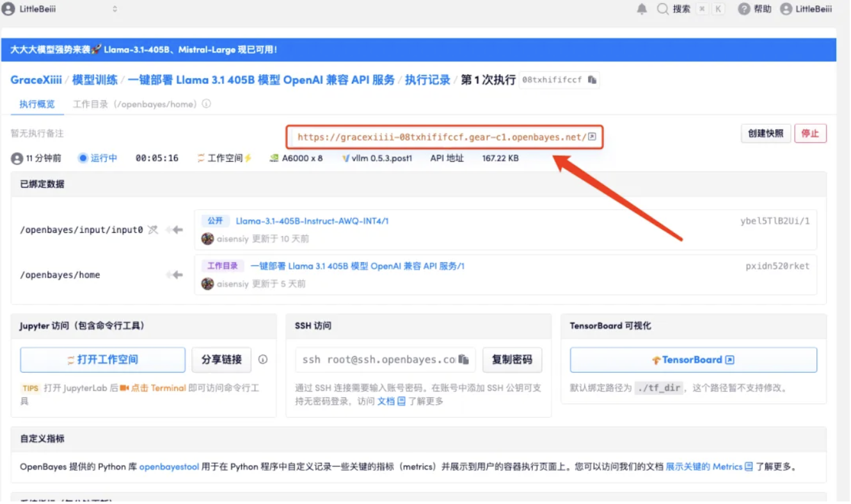The height and width of the screenshot is (504, 851).
Task: Click the 文档 link icon in the SSH section
Action: coord(401,401)
